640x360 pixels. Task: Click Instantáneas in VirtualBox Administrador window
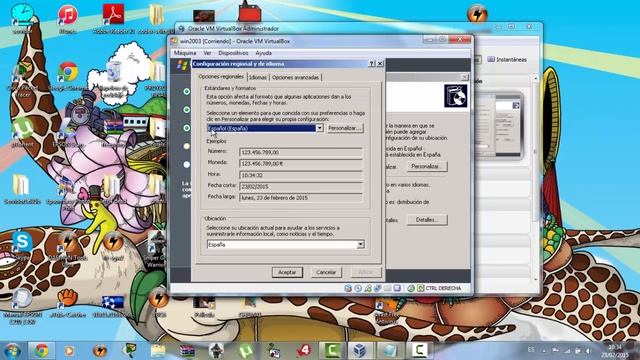tap(507, 60)
